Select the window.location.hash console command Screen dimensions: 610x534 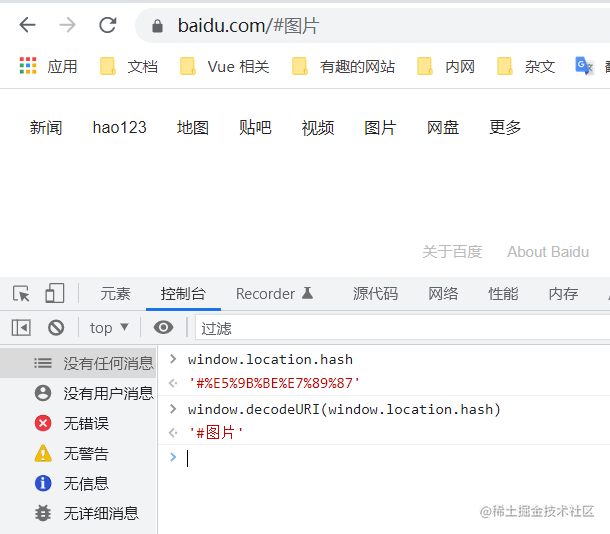(270, 359)
